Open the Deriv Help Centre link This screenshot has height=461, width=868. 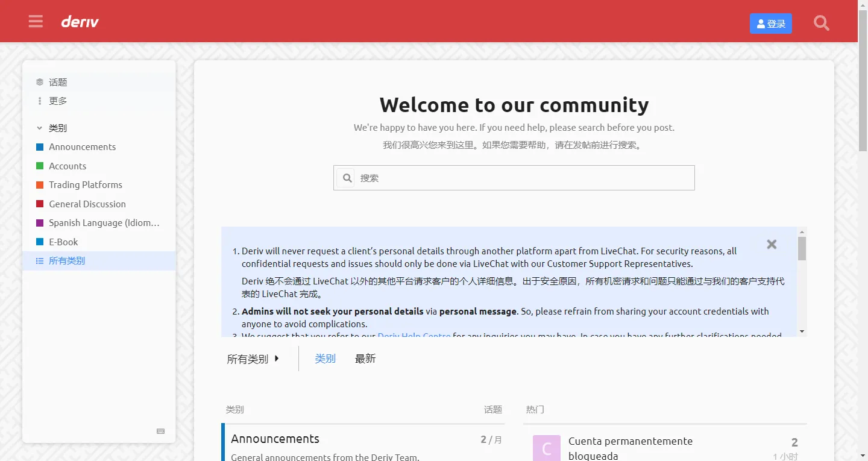(x=414, y=336)
